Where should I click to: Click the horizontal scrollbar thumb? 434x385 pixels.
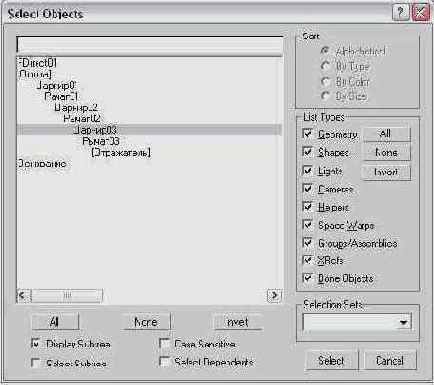click(x=67, y=295)
